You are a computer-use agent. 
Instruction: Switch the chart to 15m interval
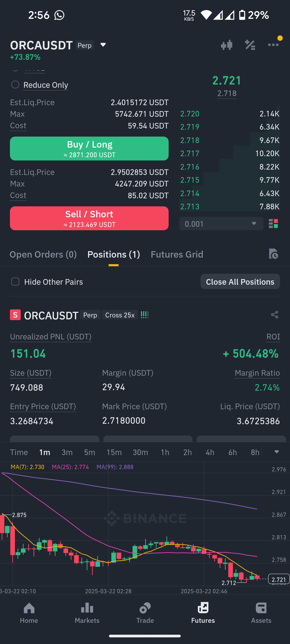(x=114, y=452)
